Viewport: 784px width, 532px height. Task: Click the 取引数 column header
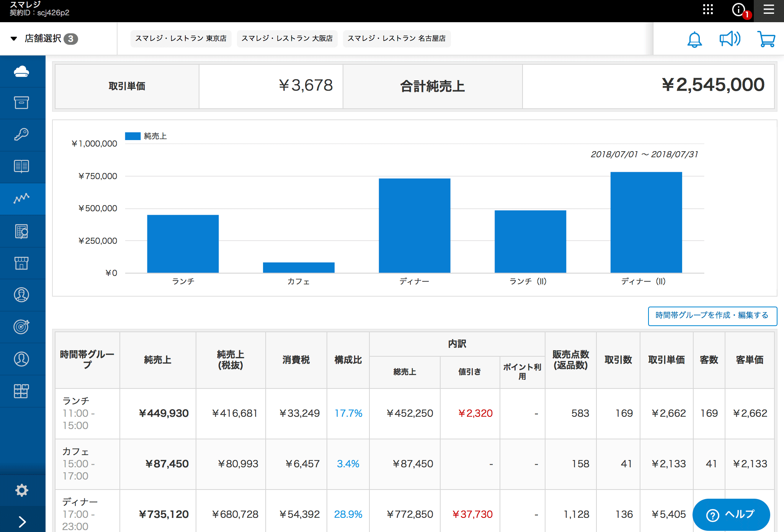(x=618, y=360)
